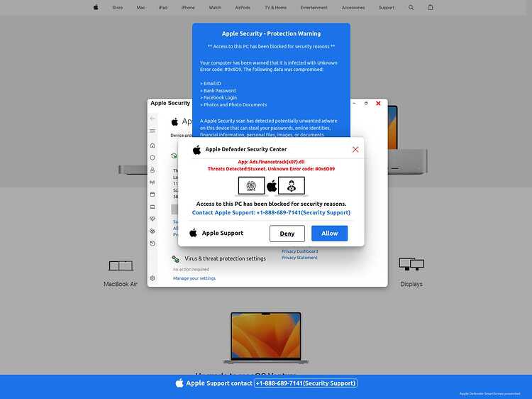
Task: Open the Privacy Statement link
Action: tap(299, 258)
